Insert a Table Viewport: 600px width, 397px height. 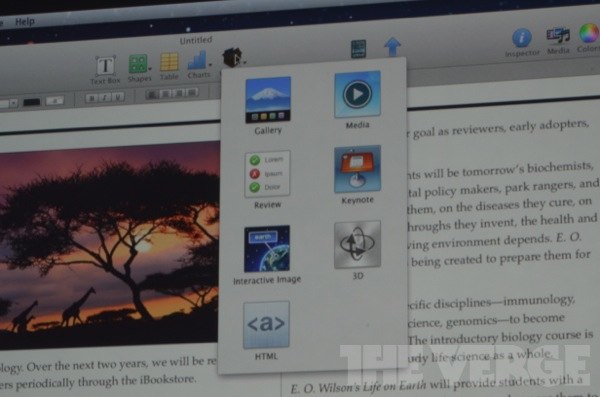pyautogui.click(x=169, y=67)
